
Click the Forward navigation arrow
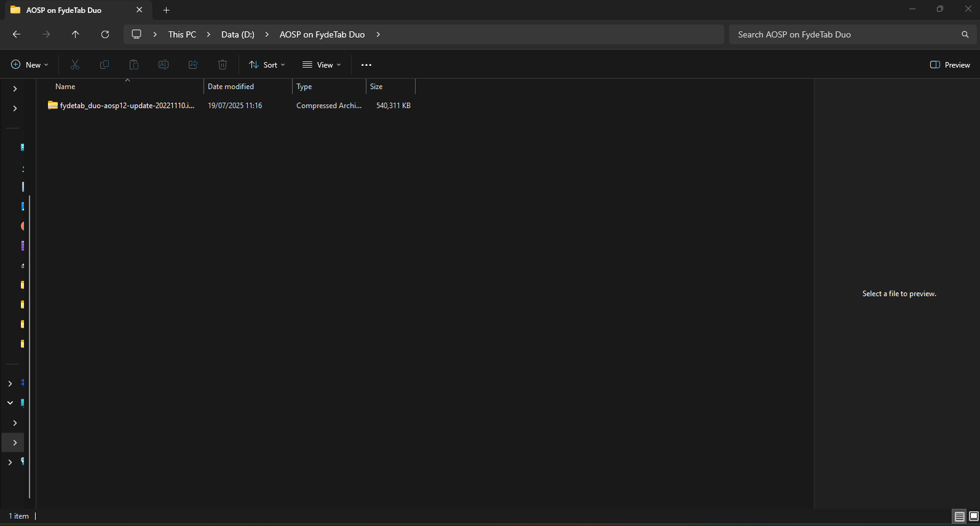(x=46, y=34)
